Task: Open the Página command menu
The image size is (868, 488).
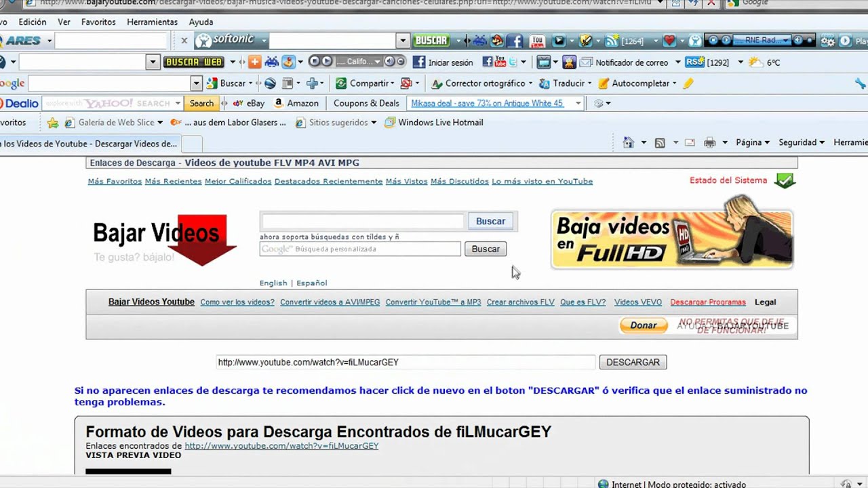Action: [x=753, y=142]
